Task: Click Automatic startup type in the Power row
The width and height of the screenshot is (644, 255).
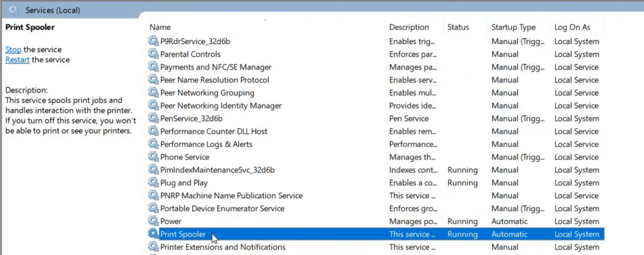Action: (510, 221)
